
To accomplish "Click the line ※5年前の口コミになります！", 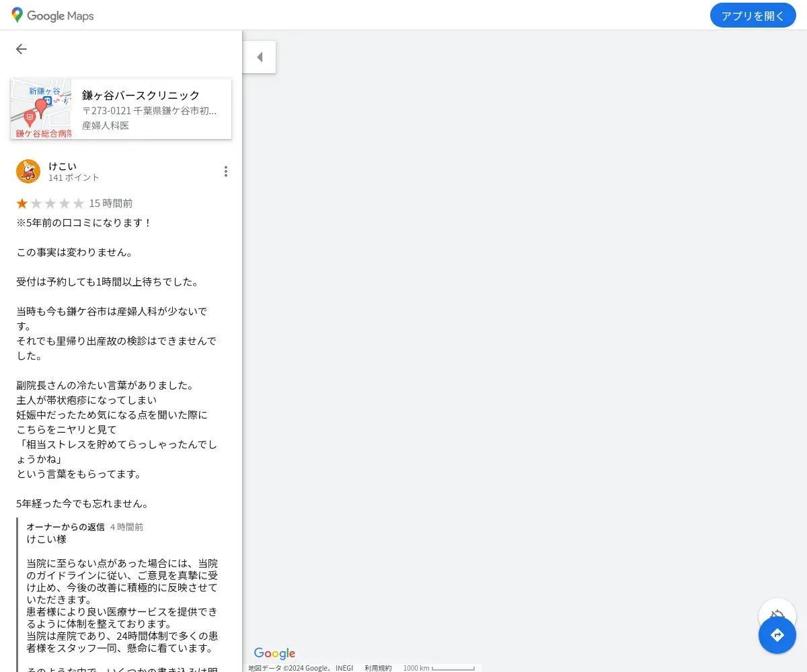I will pos(84,222).
